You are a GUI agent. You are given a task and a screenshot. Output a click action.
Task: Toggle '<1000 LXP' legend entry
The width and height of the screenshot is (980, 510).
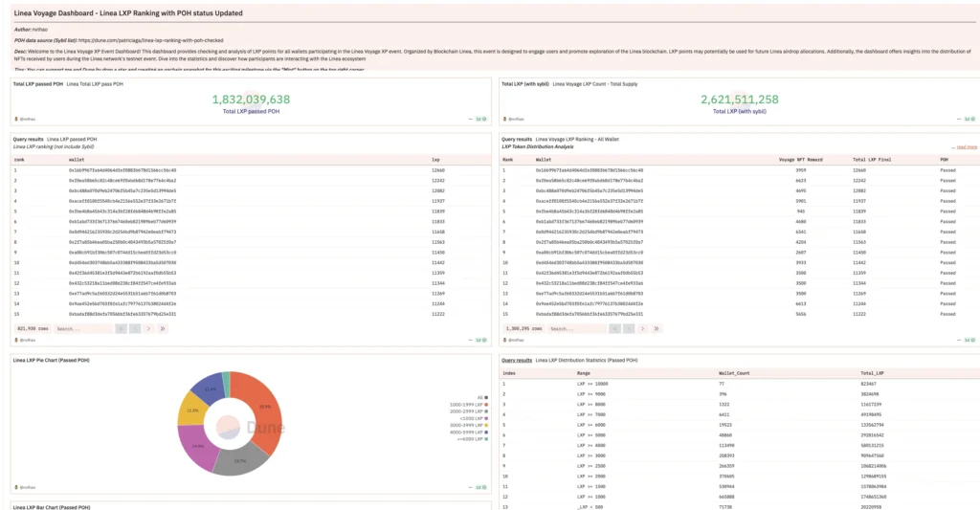tap(474, 418)
